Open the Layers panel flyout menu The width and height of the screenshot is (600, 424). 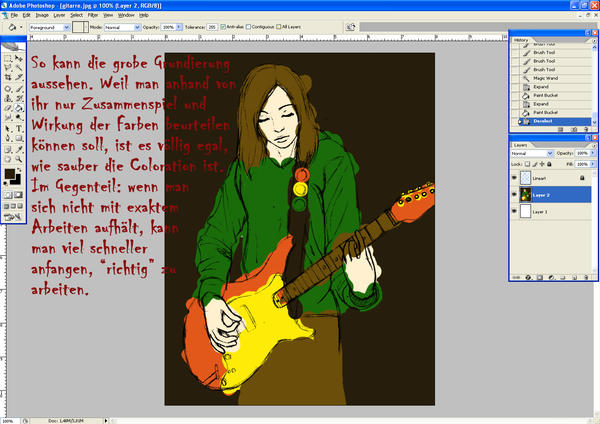pyautogui.click(x=594, y=146)
